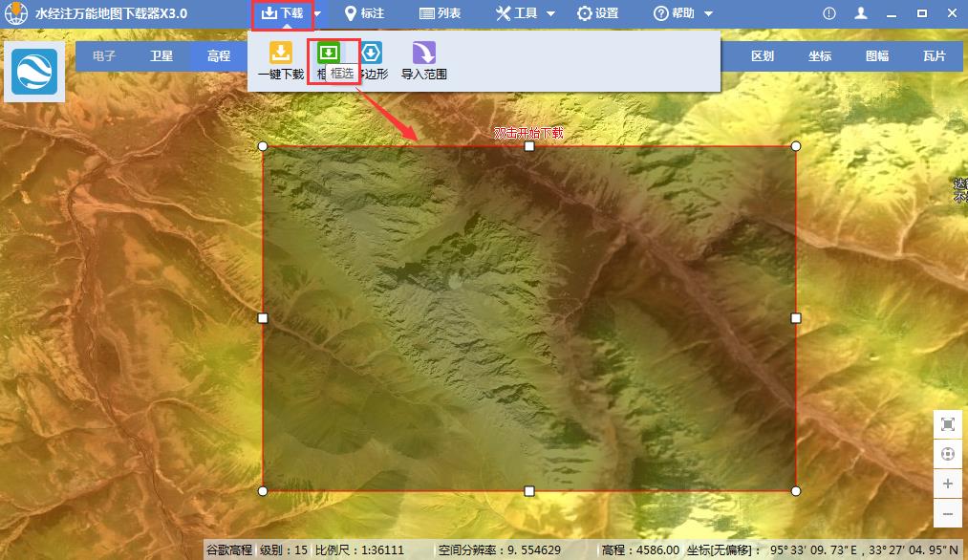Expand the dropdown arrow beside 下载
The image size is (968, 560).
point(317,13)
